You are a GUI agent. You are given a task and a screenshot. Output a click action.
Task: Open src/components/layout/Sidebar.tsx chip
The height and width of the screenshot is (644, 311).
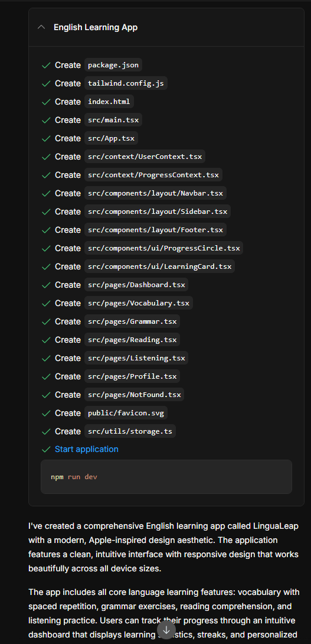pyautogui.click(x=158, y=212)
